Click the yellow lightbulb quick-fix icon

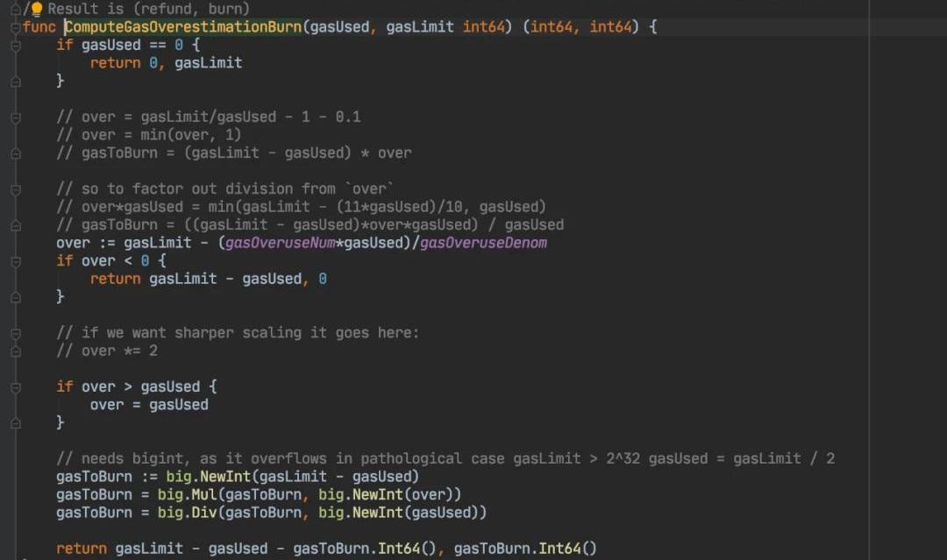pos(37,9)
